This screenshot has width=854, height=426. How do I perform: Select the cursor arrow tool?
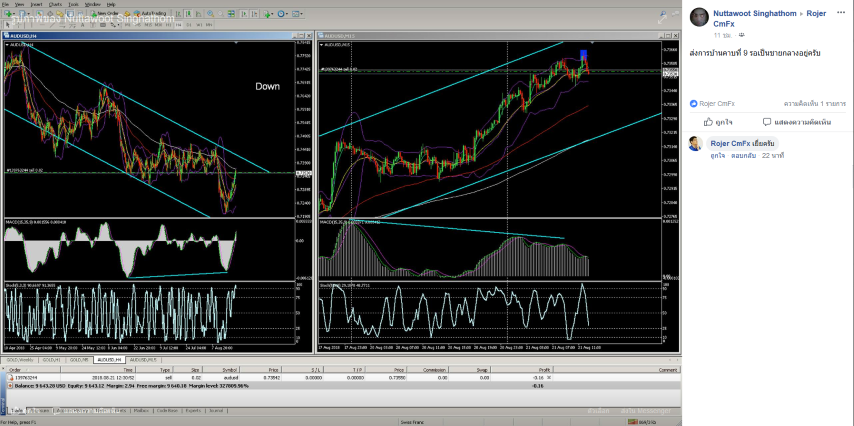[8, 25]
